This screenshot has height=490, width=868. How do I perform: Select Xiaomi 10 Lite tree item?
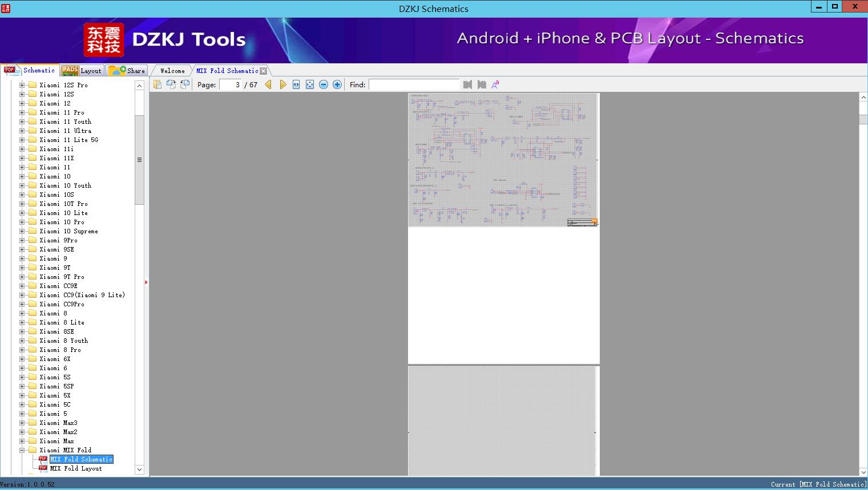click(x=63, y=213)
